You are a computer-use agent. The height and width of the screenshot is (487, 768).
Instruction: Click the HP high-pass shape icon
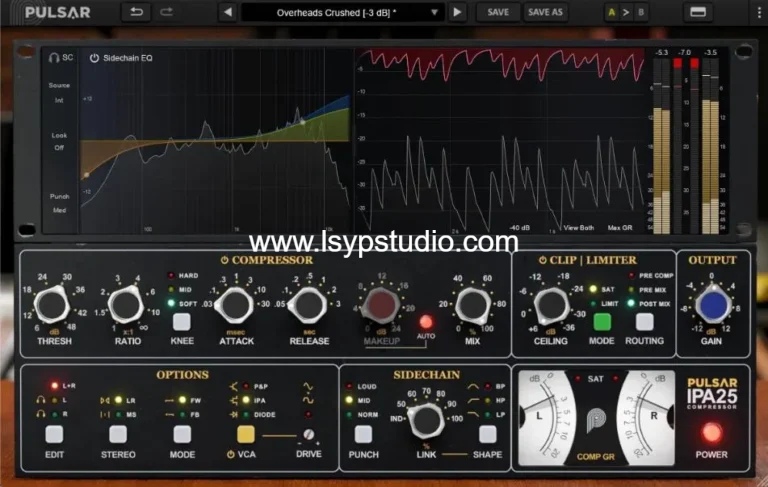[473, 401]
